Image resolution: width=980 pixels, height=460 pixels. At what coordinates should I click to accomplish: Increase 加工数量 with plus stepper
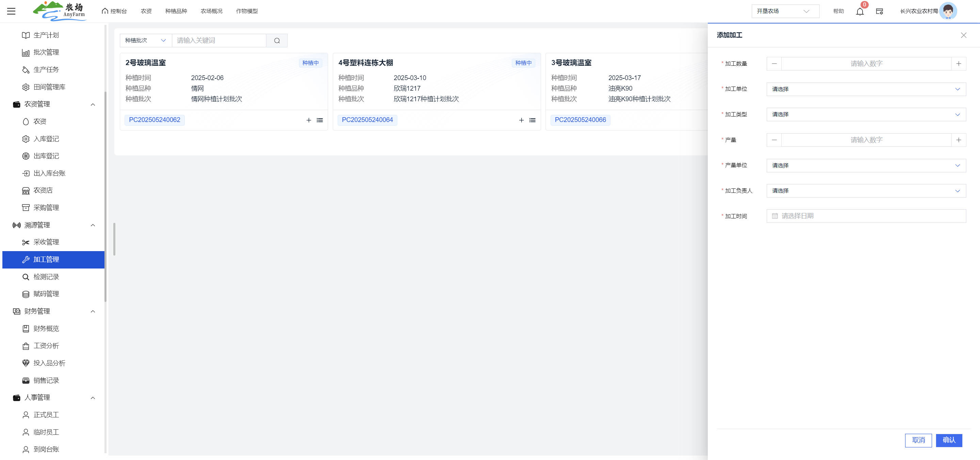coord(958,64)
